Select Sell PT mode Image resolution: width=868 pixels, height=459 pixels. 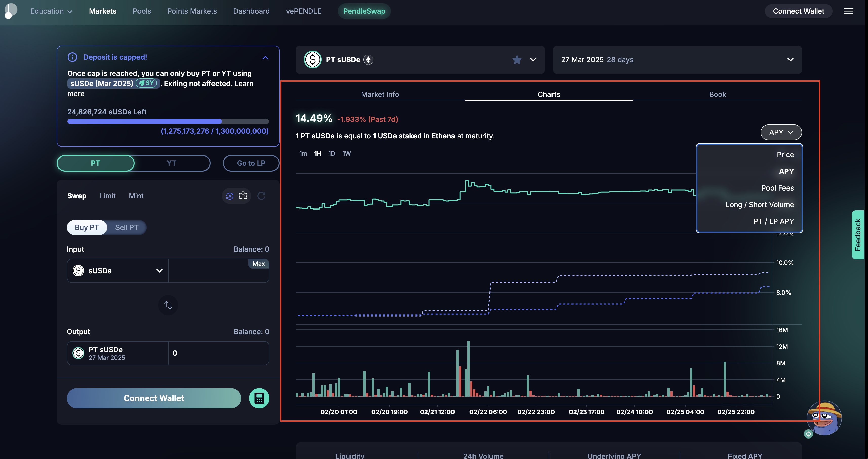127,227
